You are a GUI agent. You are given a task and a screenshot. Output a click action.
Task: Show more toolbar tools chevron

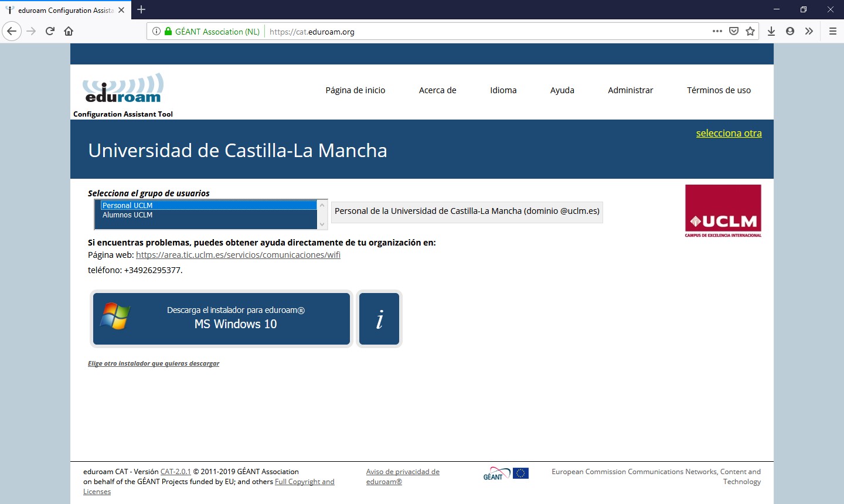[x=809, y=31]
